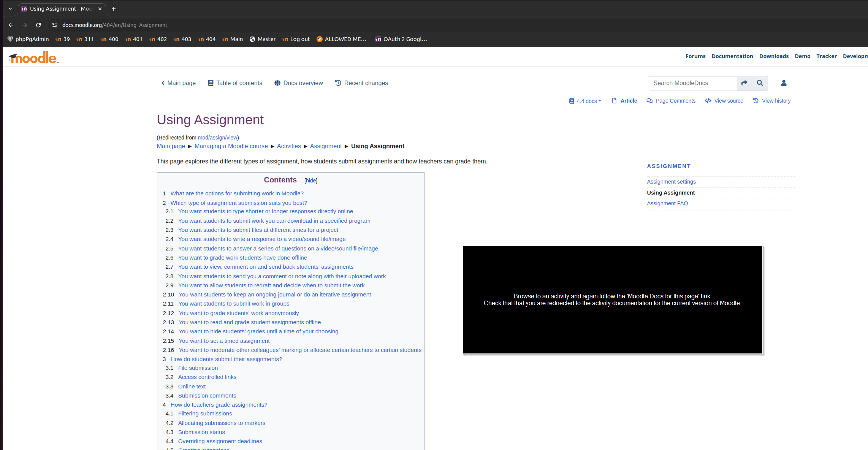Viewport: 868px width, 450px height.
Task: Click the Moodle logo
Action: click(33, 57)
